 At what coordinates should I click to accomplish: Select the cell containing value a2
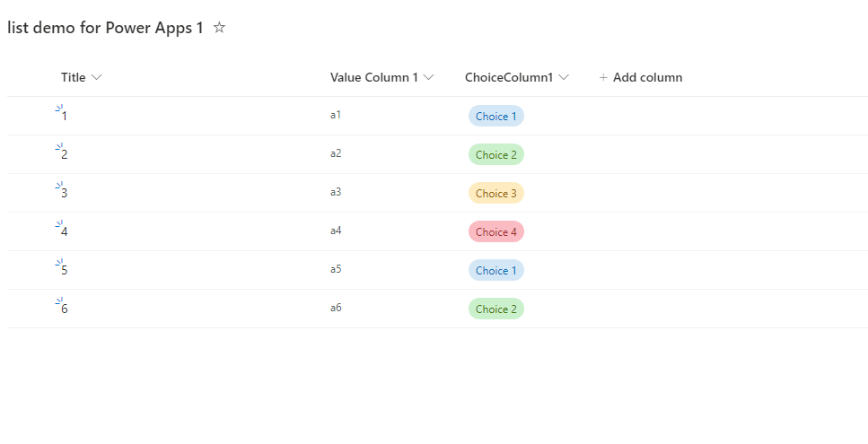(336, 153)
